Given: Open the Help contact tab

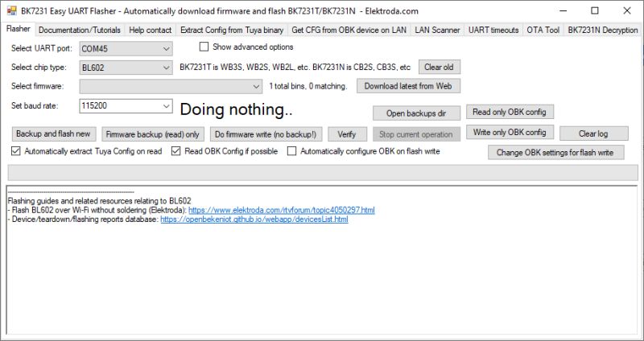Looking at the screenshot, I should tap(151, 30).
